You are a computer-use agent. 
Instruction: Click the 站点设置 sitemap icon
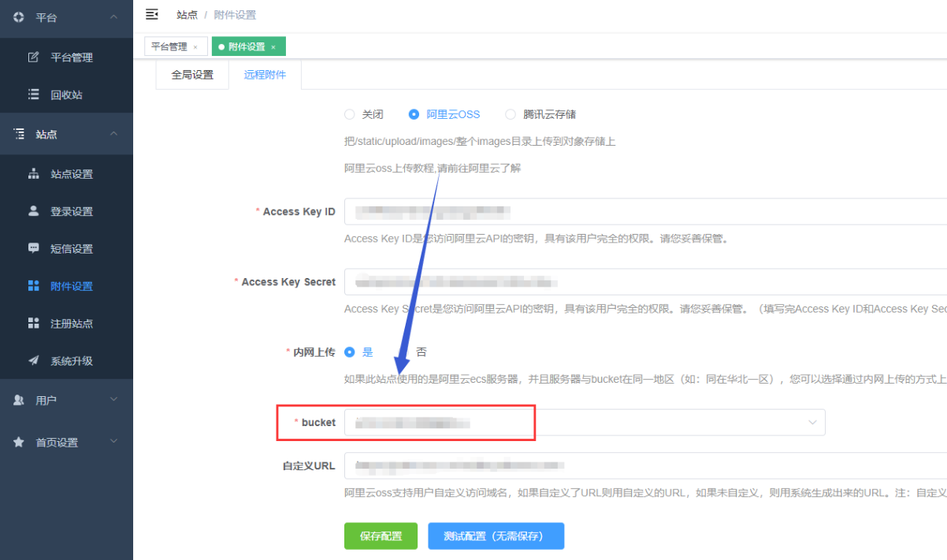tap(34, 174)
